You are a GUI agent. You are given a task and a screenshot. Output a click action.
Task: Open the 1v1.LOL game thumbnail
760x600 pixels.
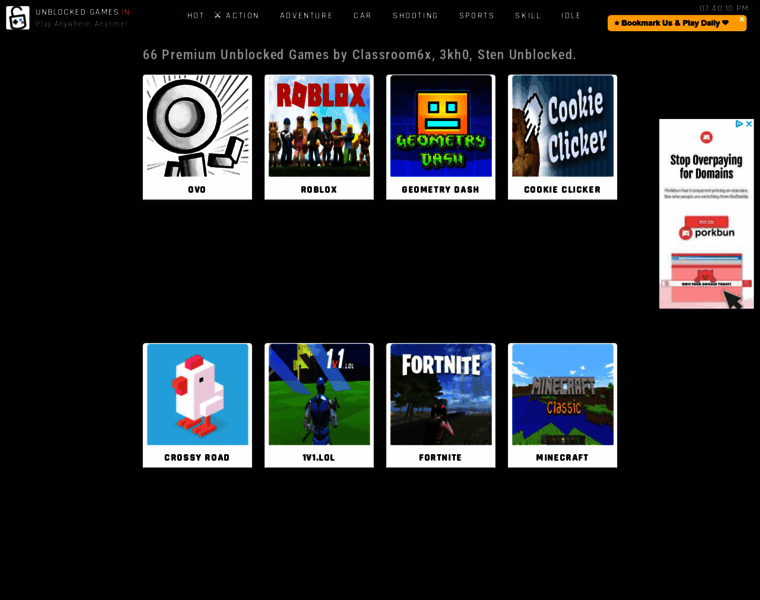tap(319, 395)
